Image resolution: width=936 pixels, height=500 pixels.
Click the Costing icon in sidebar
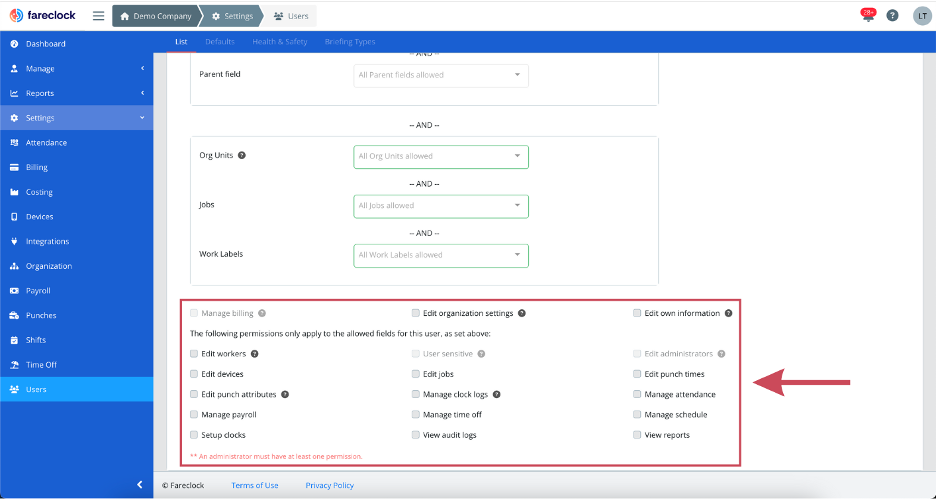(14, 192)
